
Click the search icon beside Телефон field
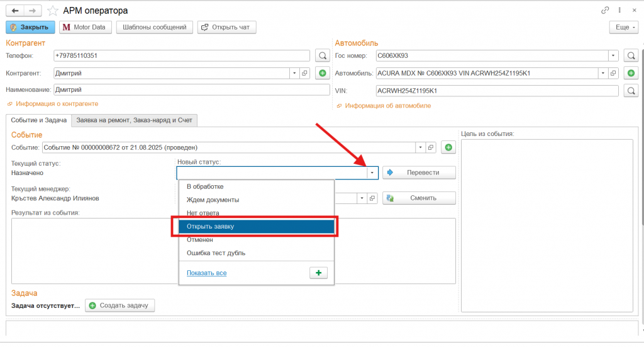pos(322,55)
